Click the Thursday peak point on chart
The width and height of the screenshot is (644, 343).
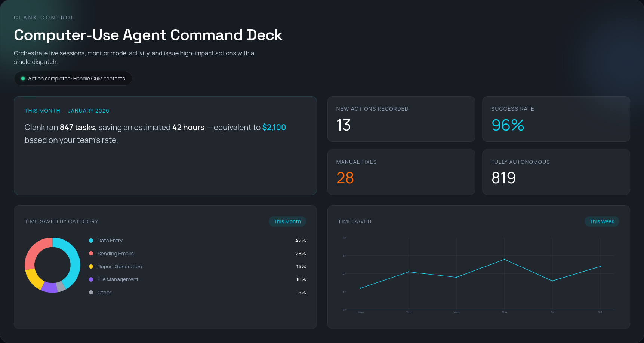click(504, 259)
